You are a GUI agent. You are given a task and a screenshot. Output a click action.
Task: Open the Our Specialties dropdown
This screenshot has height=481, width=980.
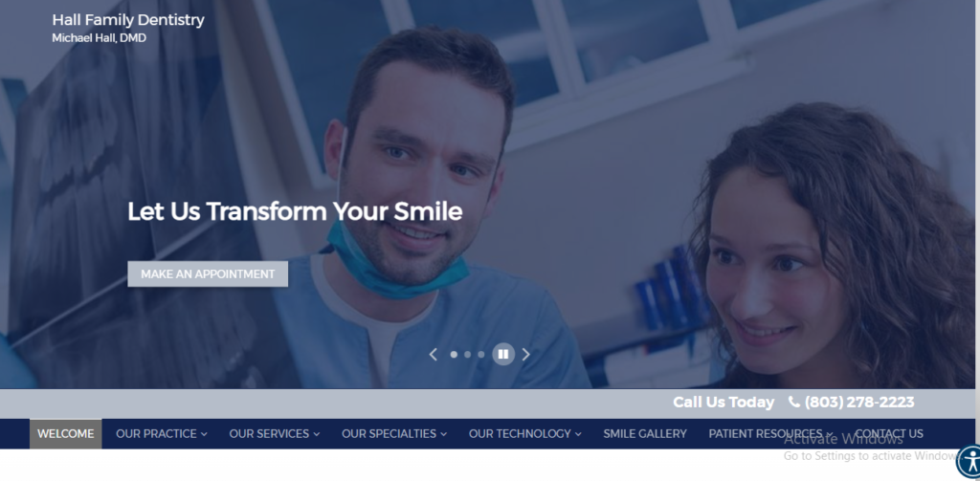[x=394, y=433]
